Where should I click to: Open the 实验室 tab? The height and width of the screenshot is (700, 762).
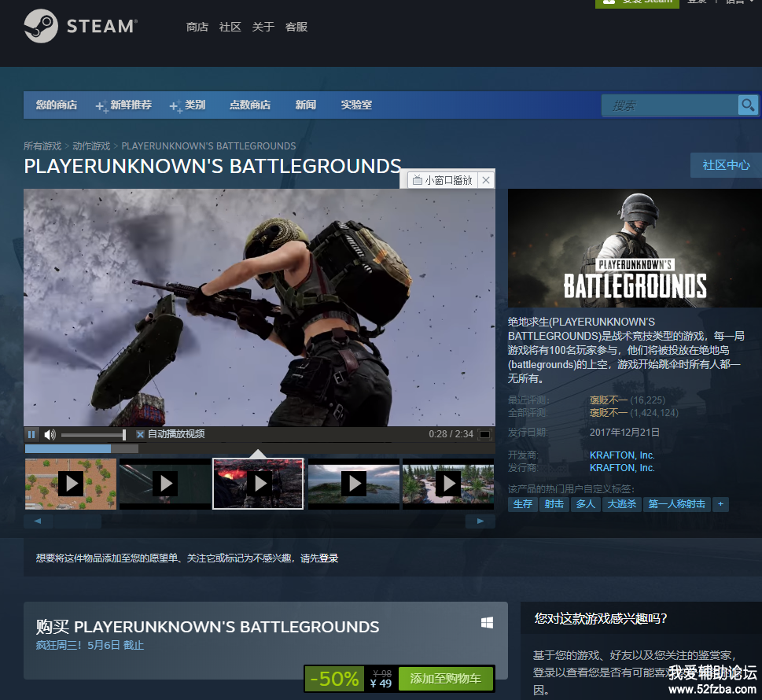point(356,105)
